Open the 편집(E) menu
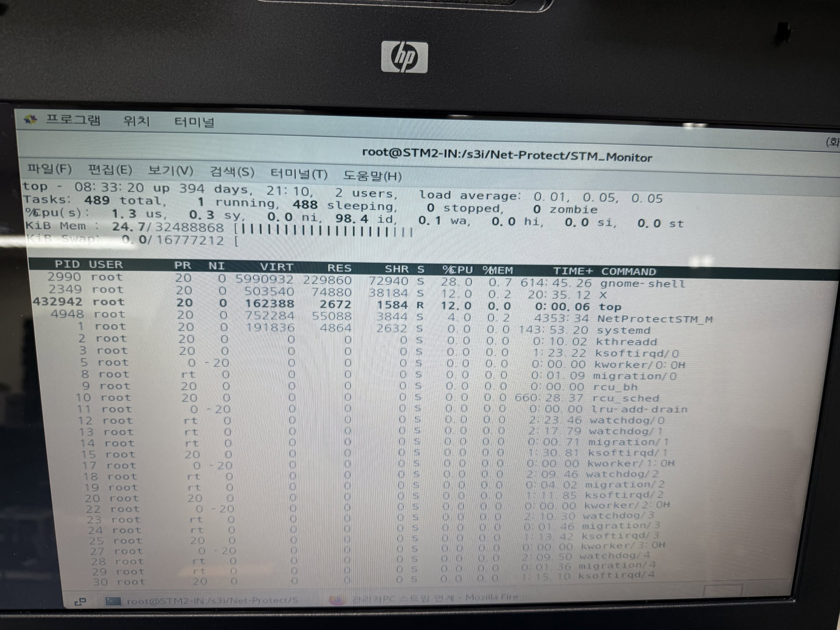The image size is (840, 630). click(x=110, y=170)
